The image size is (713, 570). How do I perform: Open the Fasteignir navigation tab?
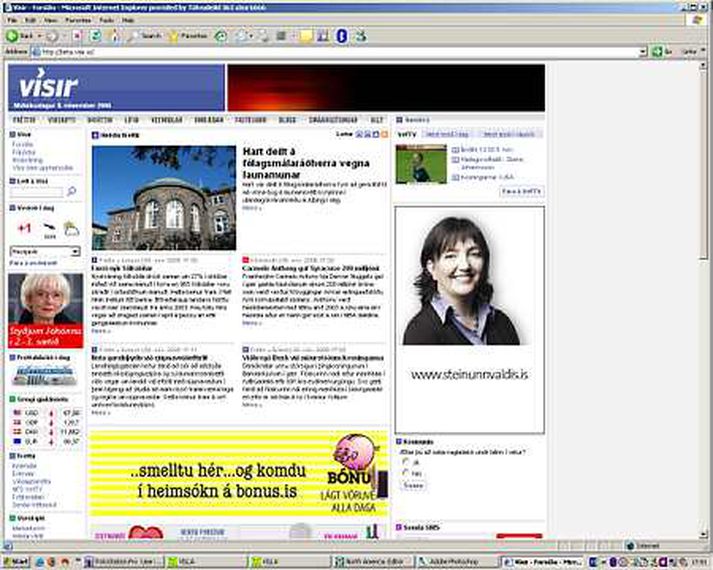(251, 120)
